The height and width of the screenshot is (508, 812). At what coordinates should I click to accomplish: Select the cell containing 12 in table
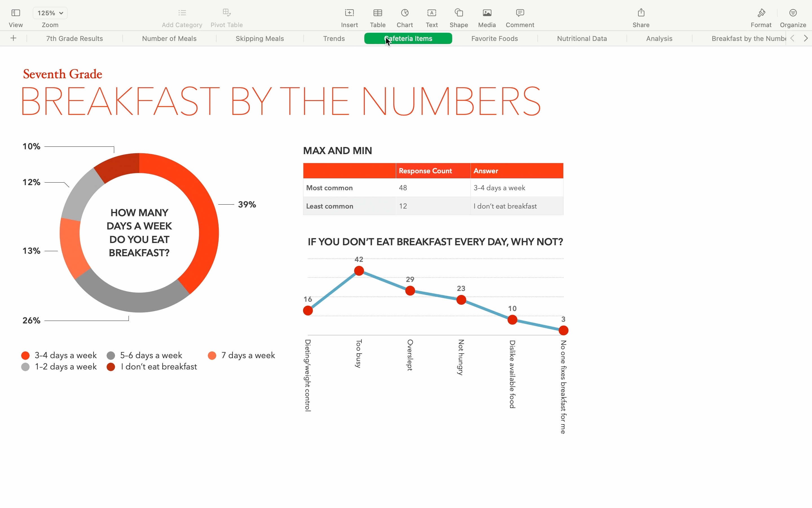point(433,206)
